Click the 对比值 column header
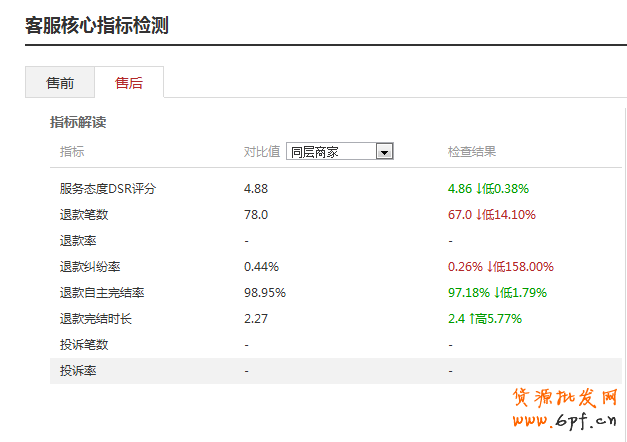627x442 pixels. click(262, 152)
